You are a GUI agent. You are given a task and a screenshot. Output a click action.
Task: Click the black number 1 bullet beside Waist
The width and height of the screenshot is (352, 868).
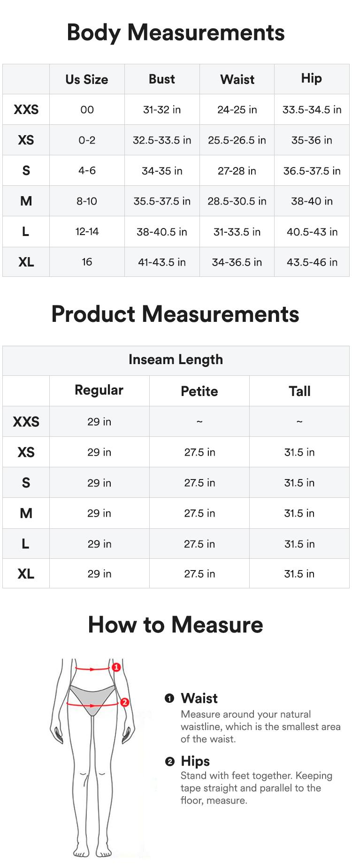[169, 699]
